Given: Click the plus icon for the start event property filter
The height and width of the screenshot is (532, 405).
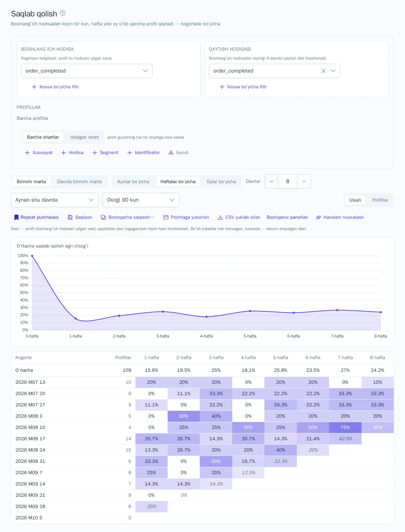Looking at the screenshot, I should click(x=34, y=87).
